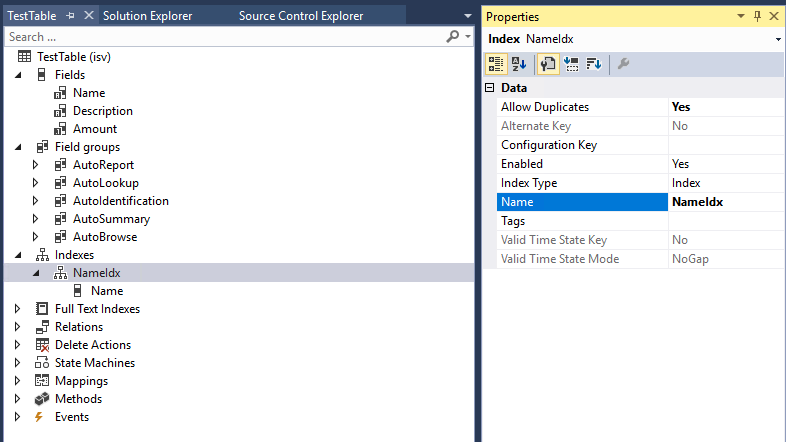The height and width of the screenshot is (442, 786).
Task: Switch to the Source Control Explorer tab
Action: coord(301,16)
